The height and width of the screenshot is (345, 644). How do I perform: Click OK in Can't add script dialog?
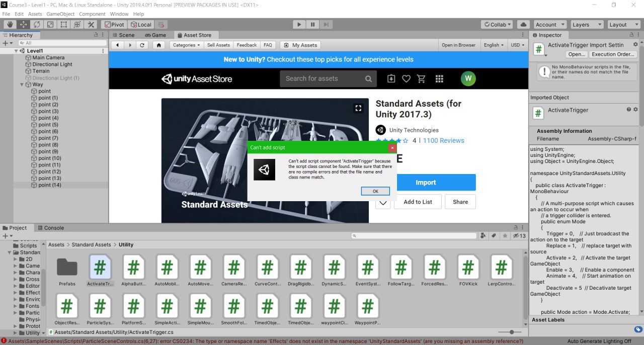(x=375, y=191)
